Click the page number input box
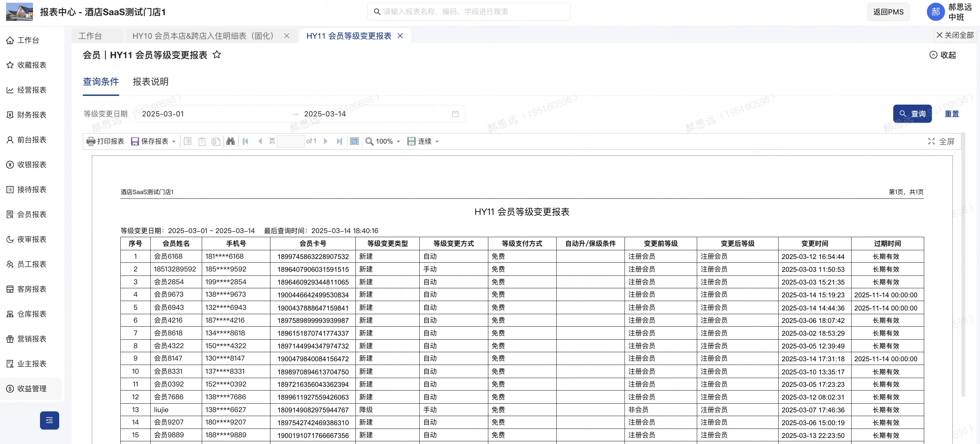The image size is (980, 444). 291,141
